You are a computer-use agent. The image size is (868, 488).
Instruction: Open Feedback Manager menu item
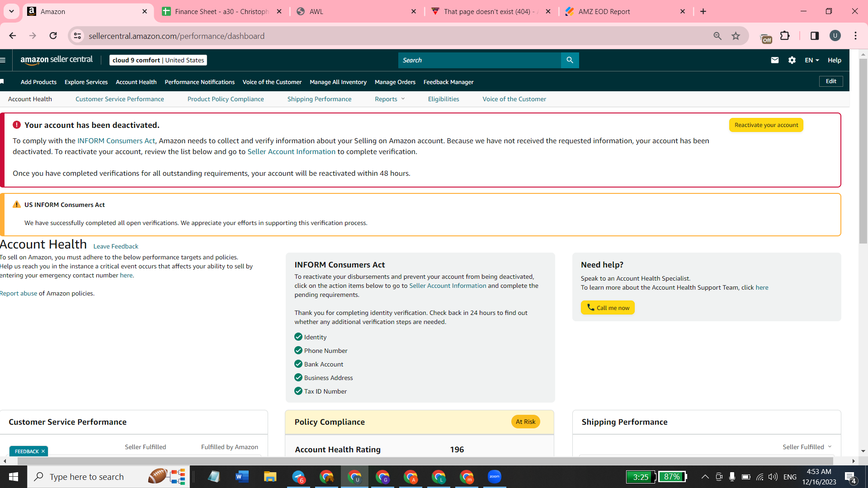[448, 82]
